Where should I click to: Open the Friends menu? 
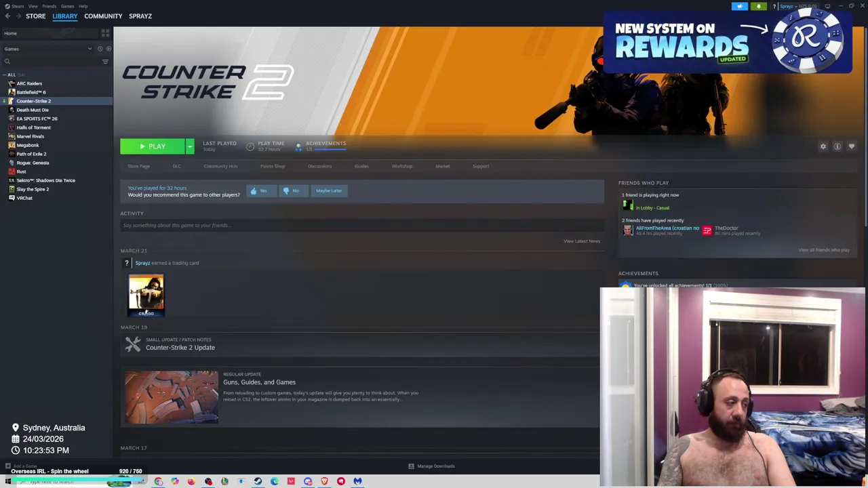tap(50, 6)
